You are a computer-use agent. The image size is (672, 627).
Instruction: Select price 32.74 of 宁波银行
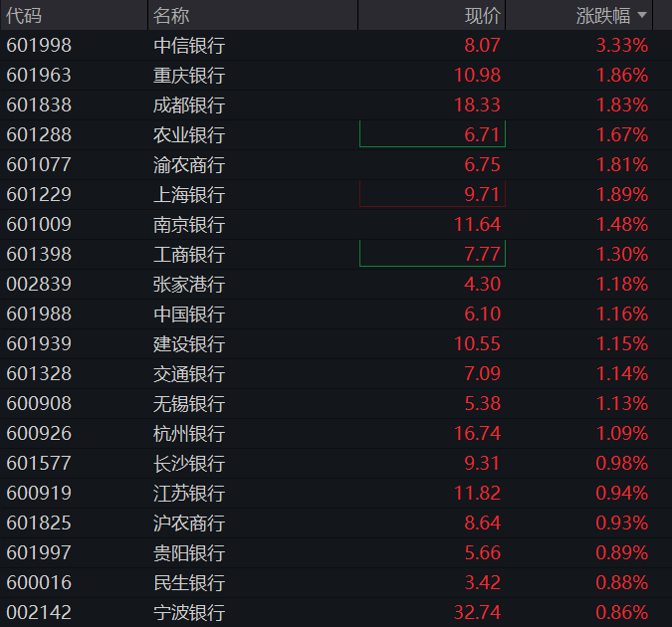(x=477, y=612)
